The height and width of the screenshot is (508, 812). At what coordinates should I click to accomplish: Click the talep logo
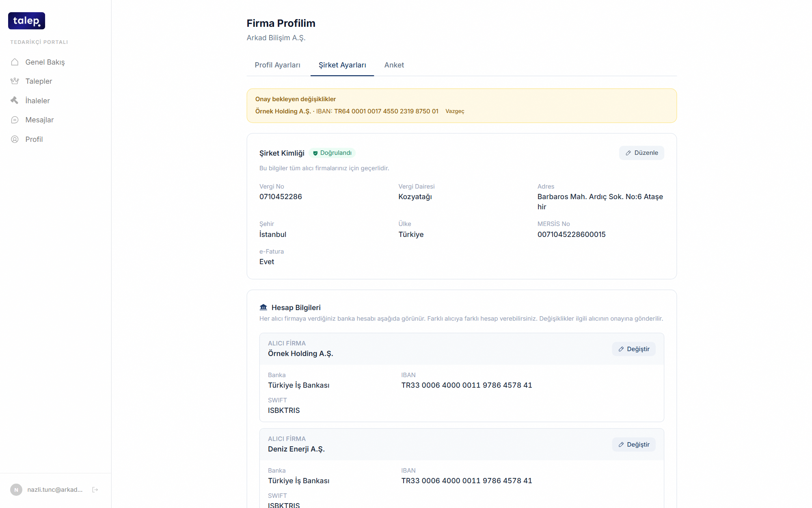coord(26,21)
